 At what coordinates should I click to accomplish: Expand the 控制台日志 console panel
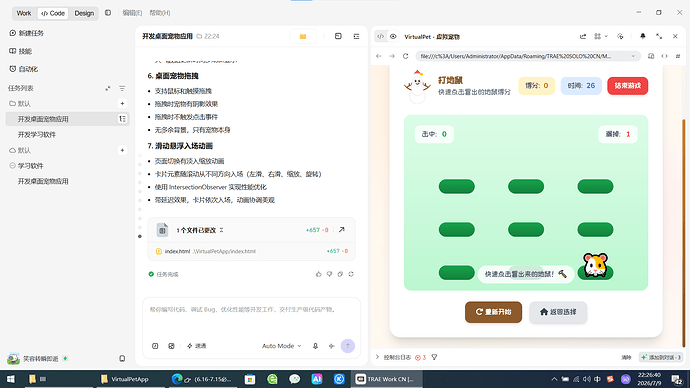pos(377,357)
